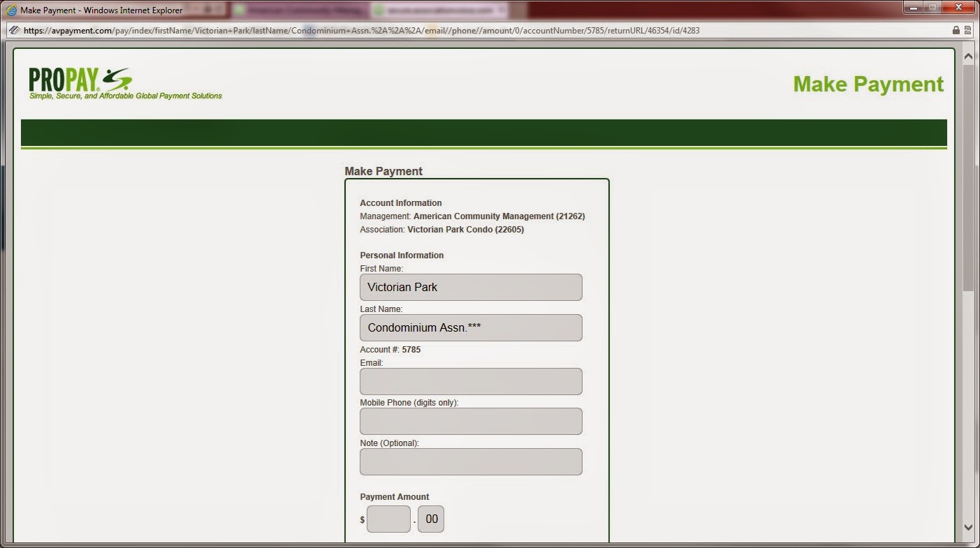This screenshot has width=980, height=548.
Task: Click the account number 5785
Action: [411, 350]
